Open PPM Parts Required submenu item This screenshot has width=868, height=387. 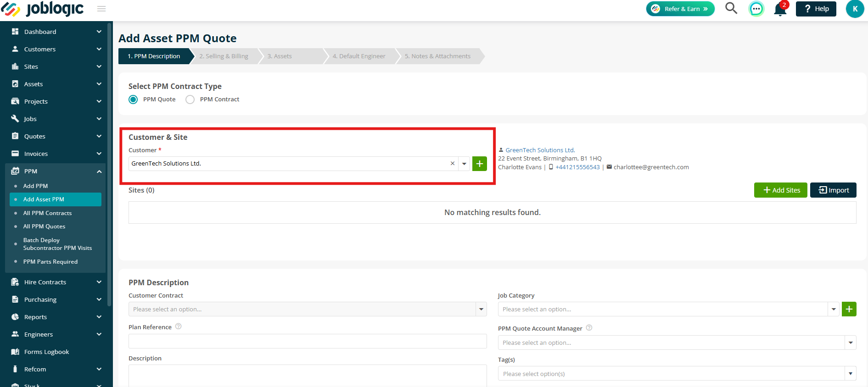click(50, 261)
